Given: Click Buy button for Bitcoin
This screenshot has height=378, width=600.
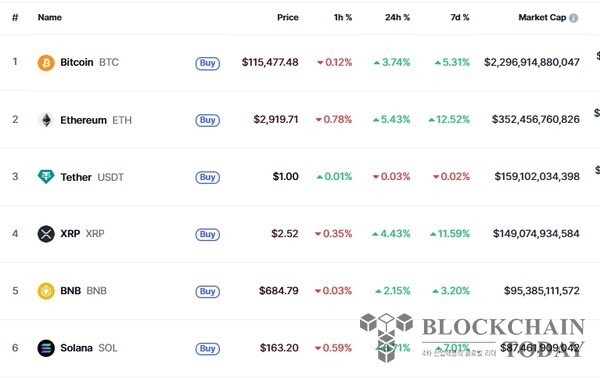Looking at the screenshot, I should click(207, 63).
